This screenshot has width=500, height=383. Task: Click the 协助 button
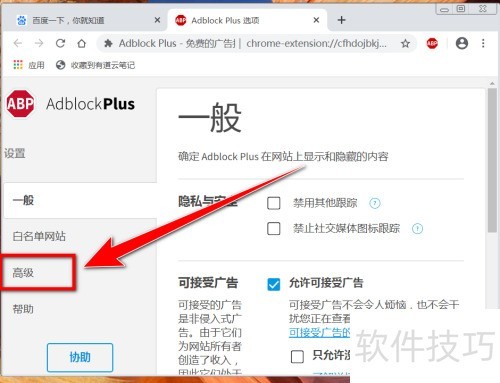click(x=80, y=357)
